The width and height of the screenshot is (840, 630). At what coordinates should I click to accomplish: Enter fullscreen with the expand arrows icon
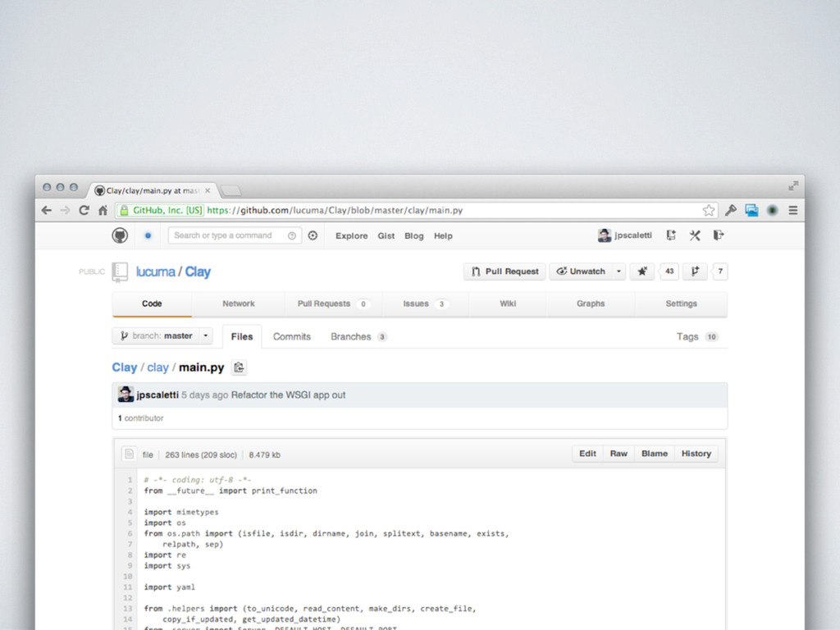point(793,186)
